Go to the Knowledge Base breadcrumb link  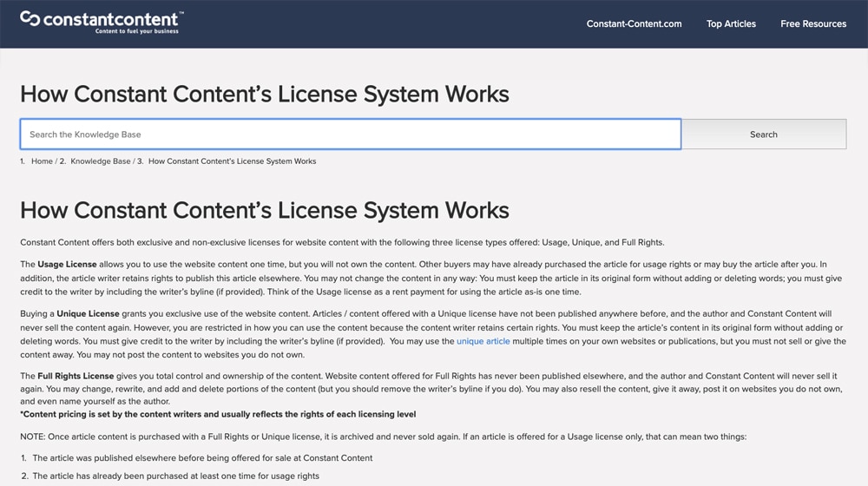(x=100, y=161)
